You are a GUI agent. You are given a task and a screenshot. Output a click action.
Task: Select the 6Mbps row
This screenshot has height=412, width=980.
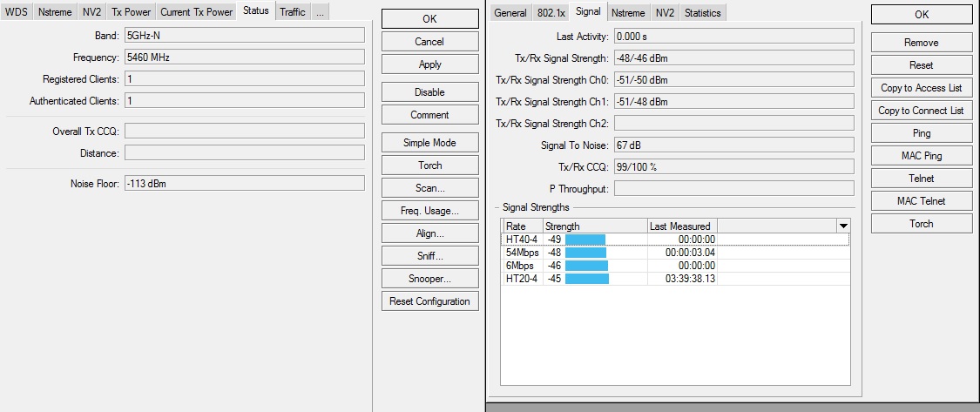pos(675,266)
